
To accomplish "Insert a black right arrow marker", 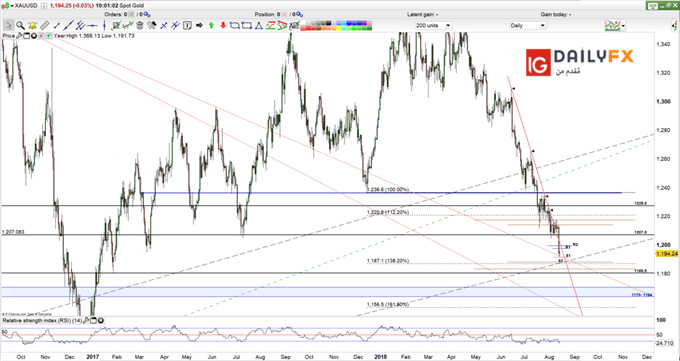I will (199, 26).
